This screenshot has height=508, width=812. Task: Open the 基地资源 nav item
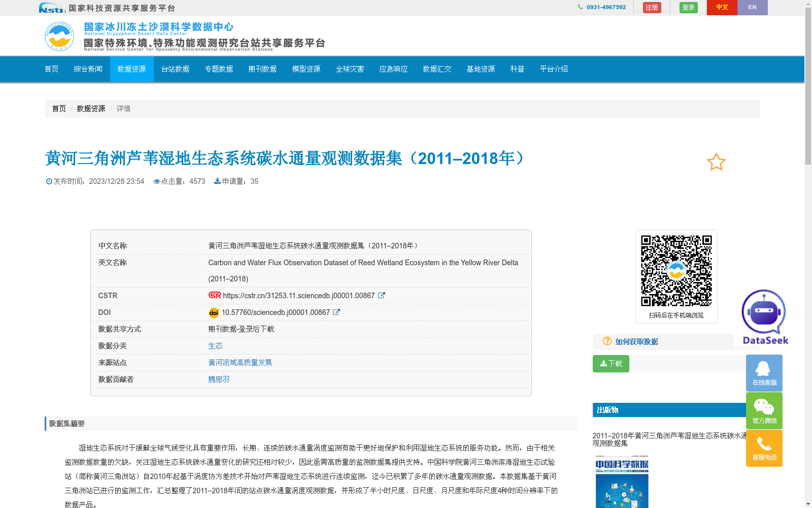coord(481,69)
